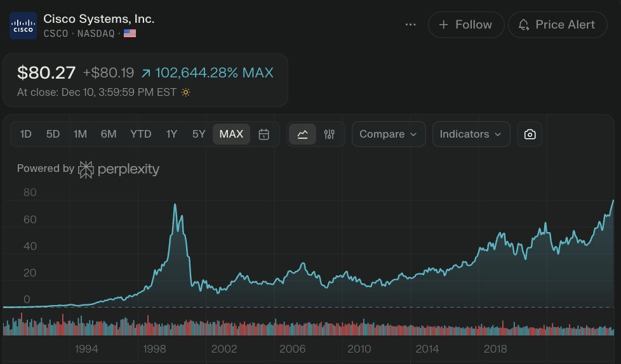Expand the Indicators dropdown
The height and width of the screenshot is (364, 621).
[x=471, y=134]
